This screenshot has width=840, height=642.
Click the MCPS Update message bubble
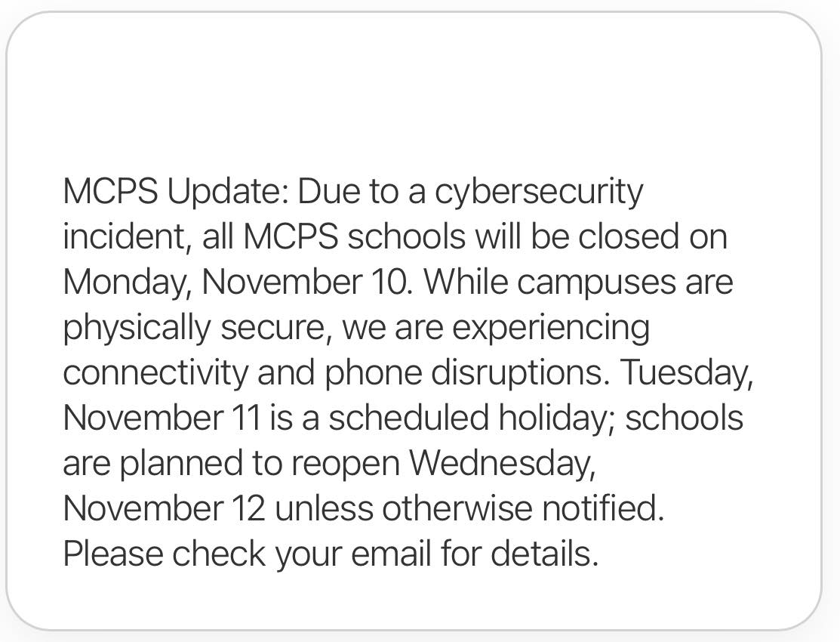pos(414,321)
